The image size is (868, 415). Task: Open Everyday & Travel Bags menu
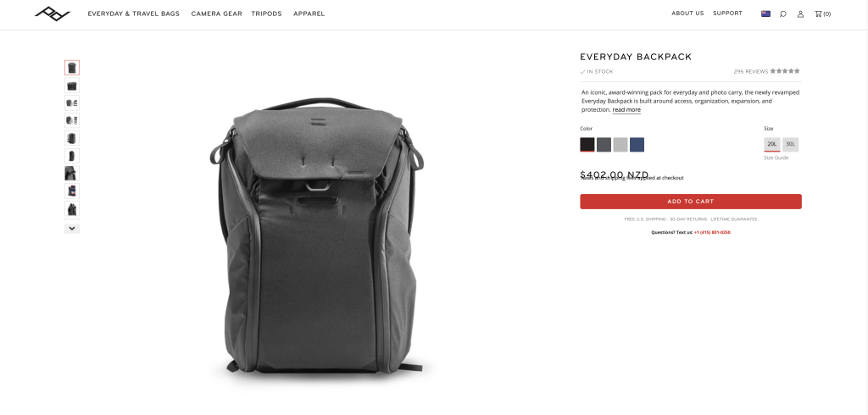click(x=133, y=14)
